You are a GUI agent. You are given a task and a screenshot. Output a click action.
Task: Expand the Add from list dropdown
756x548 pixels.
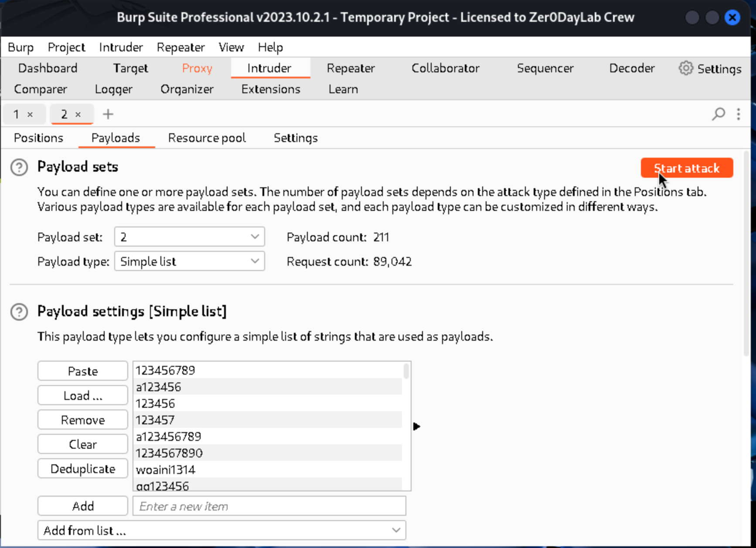point(221,530)
